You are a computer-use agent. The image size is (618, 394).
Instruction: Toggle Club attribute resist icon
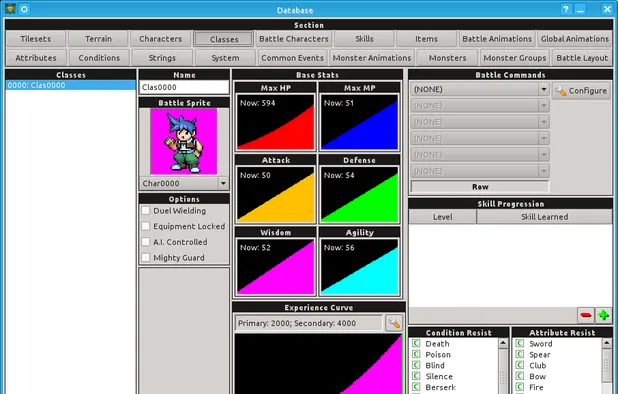tap(520, 365)
